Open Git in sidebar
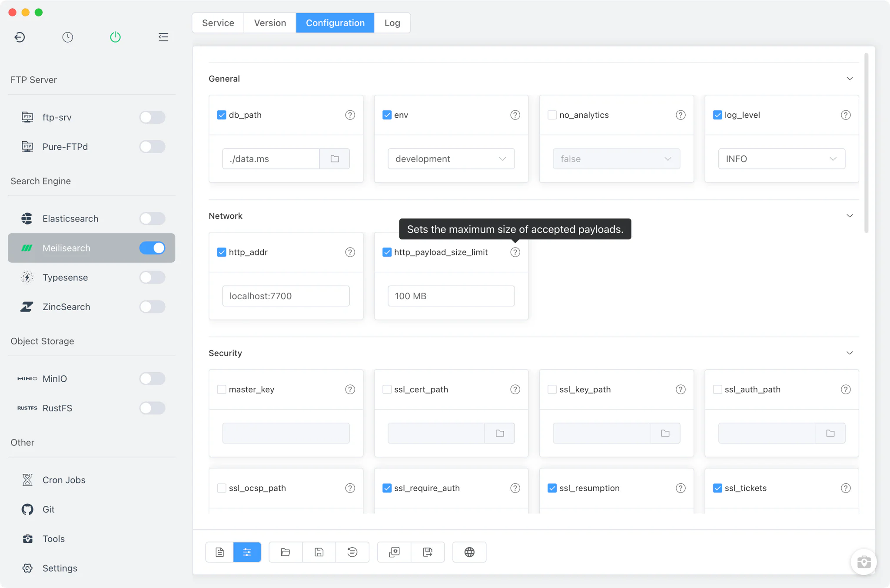This screenshot has width=890, height=588. (91, 509)
